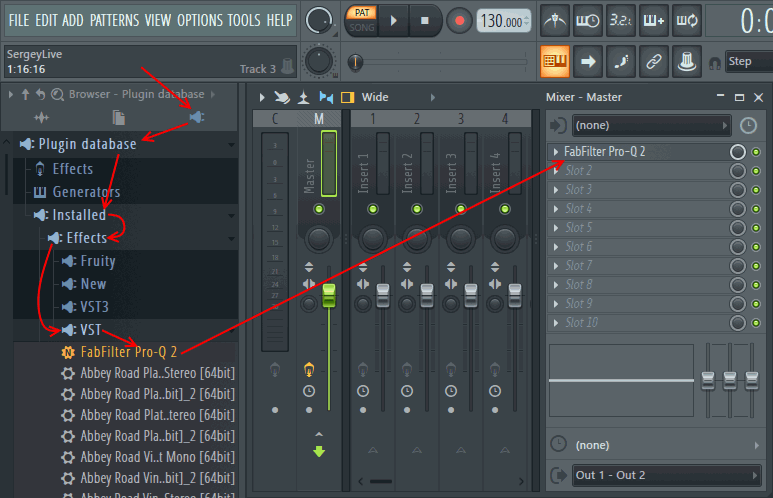Viewport: 773px width, 498px height.
Task: Click the Wide mixer layout label
Action: coord(375,97)
